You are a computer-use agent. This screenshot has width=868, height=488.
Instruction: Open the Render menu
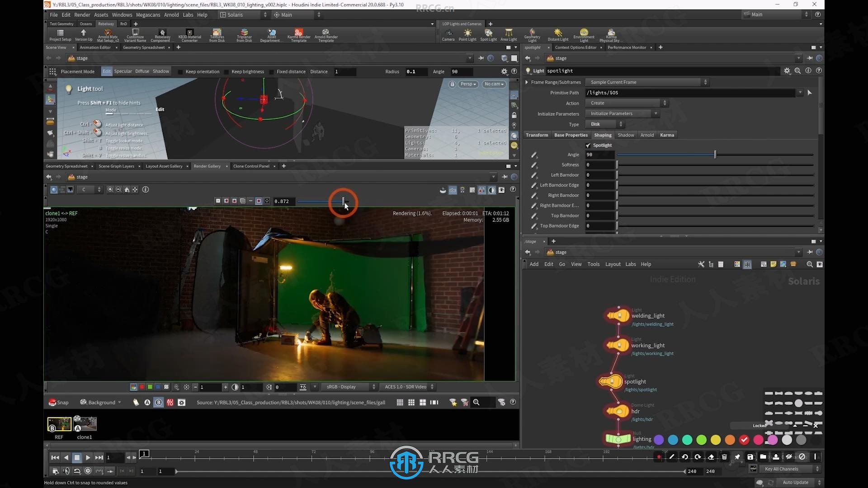point(82,15)
